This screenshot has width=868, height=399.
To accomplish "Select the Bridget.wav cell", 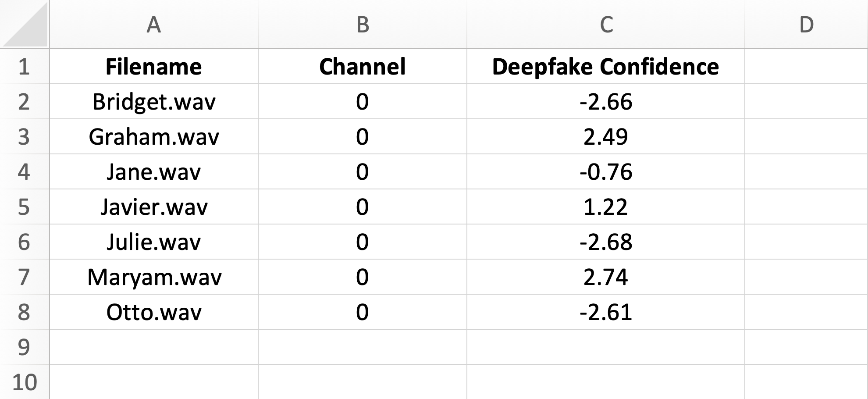I will (x=154, y=101).
